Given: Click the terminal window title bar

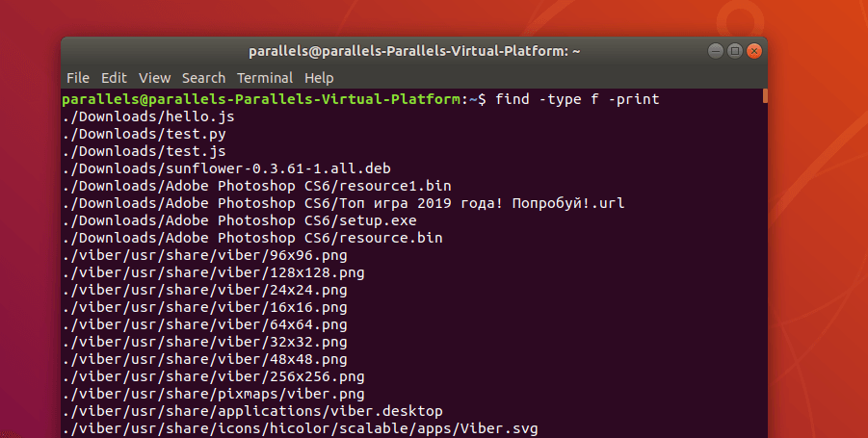Looking at the screenshot, I should tap(414, 51).
